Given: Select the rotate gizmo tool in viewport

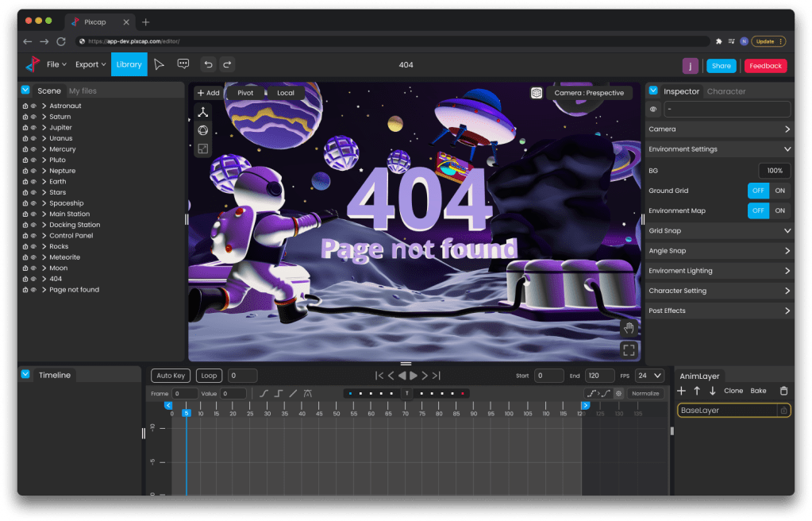Looking at the screenshot, I should coord(203,130).
